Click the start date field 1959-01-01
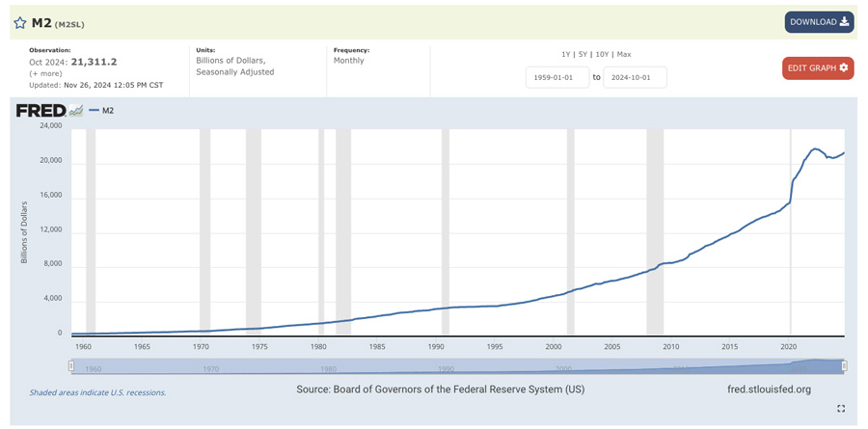868x429 pixels. click(557, 77)
